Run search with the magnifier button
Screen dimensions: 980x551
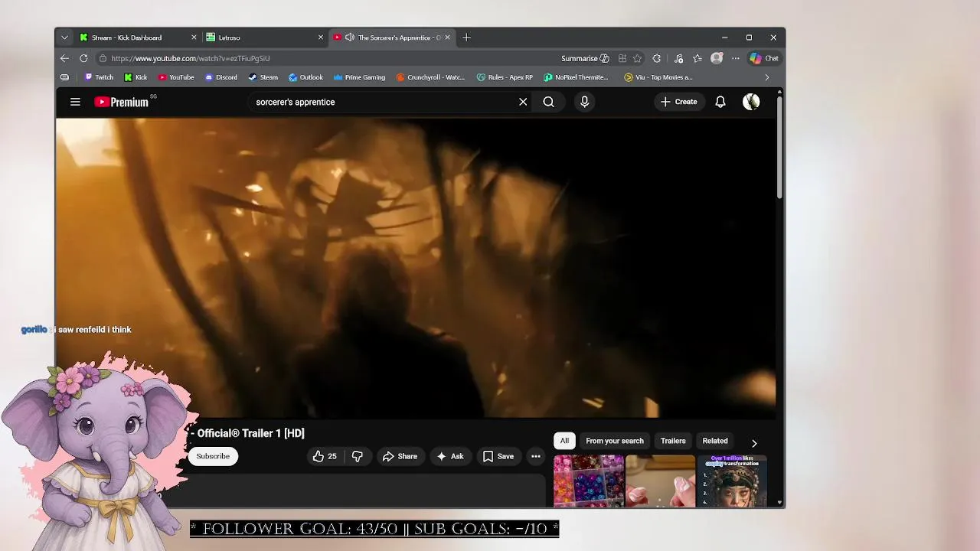tap(548, 102)
